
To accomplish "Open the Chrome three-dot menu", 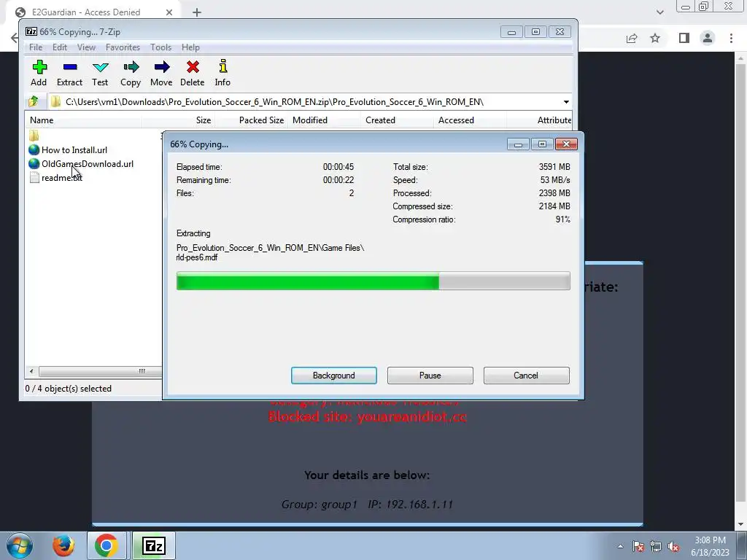I will [731, 38].
